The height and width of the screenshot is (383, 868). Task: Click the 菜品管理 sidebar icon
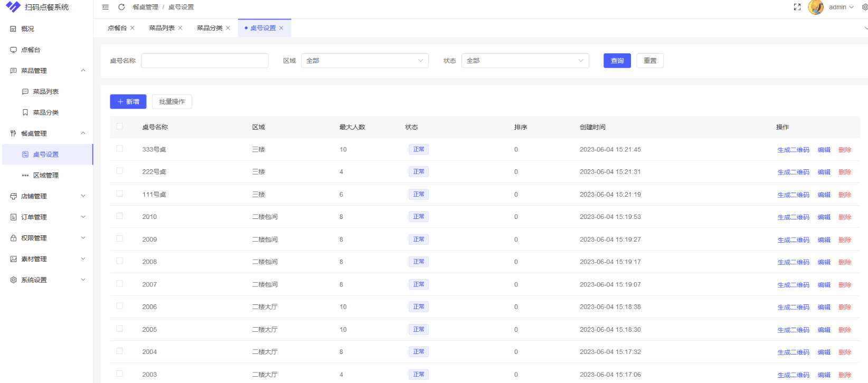click(13, 71)
